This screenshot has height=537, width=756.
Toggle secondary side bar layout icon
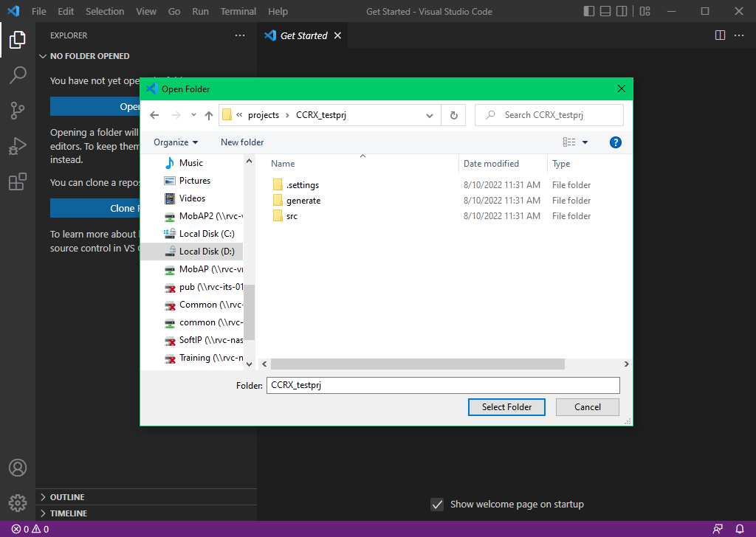tap(622, 11)
